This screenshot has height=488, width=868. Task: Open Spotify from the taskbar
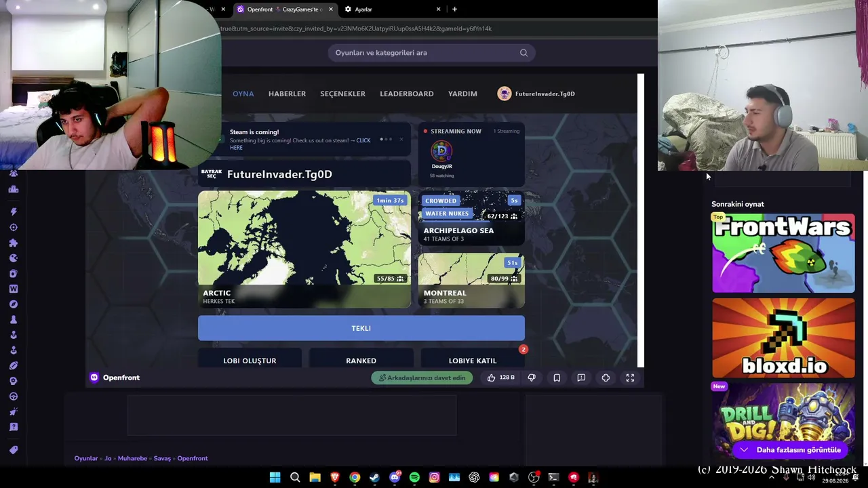(414, 477)
